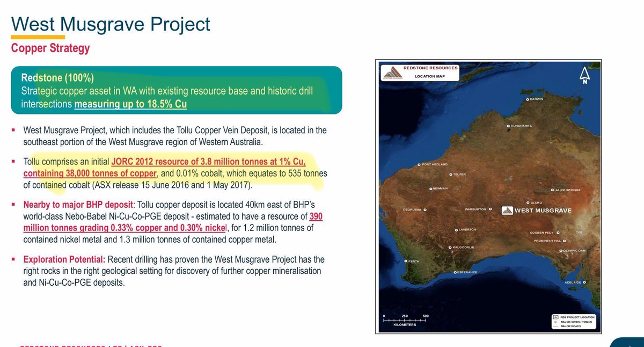The width and height of the screenshot is (644, 347).
Task: Click the 'LOCATION MAP' label
Action: [x=430, y=76]
